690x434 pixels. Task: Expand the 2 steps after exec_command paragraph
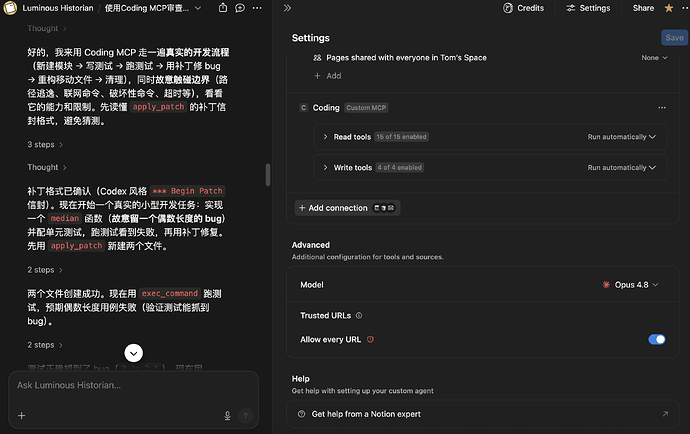pyautogui.click(x=45, y=345)
